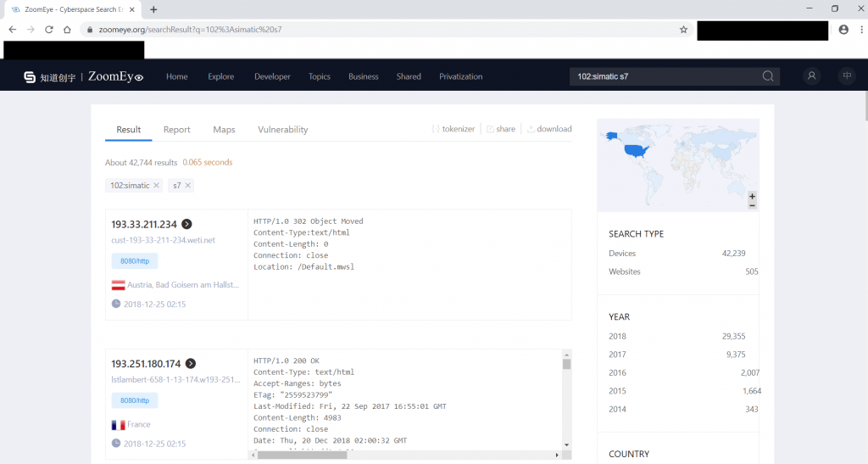Viewport: 868px width, 464px height.
Task: Open IP address 193.33.211.234
Action: click(144, 224)
